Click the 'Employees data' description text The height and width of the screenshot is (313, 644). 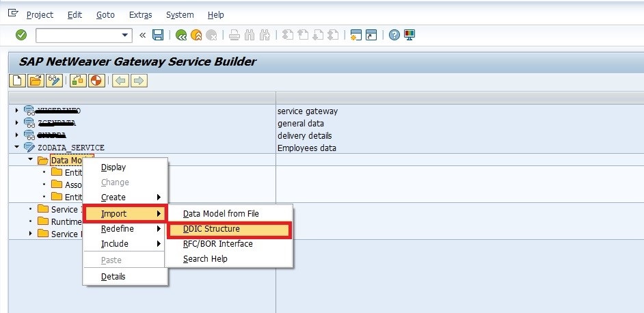(x=307, y=148)
